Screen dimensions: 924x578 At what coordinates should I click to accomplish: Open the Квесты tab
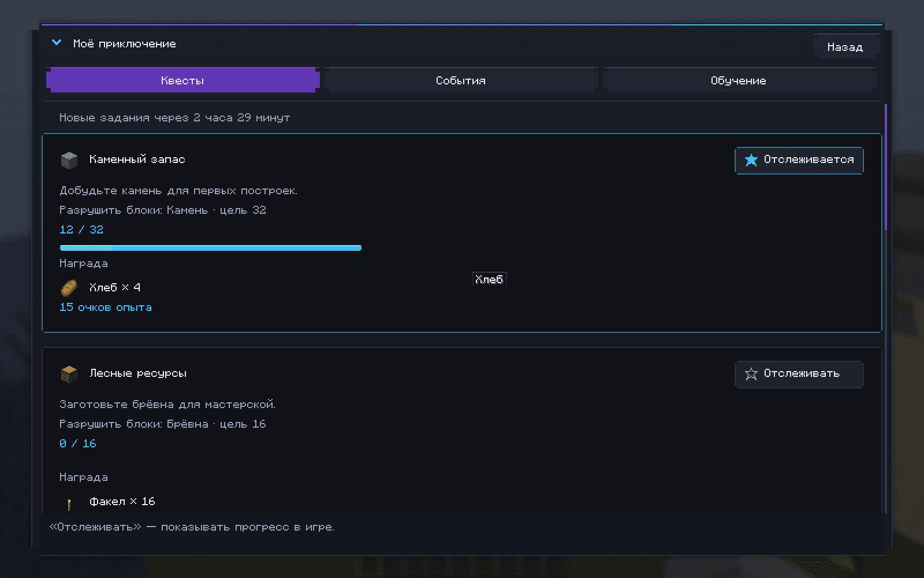click(x=182, y=80)
